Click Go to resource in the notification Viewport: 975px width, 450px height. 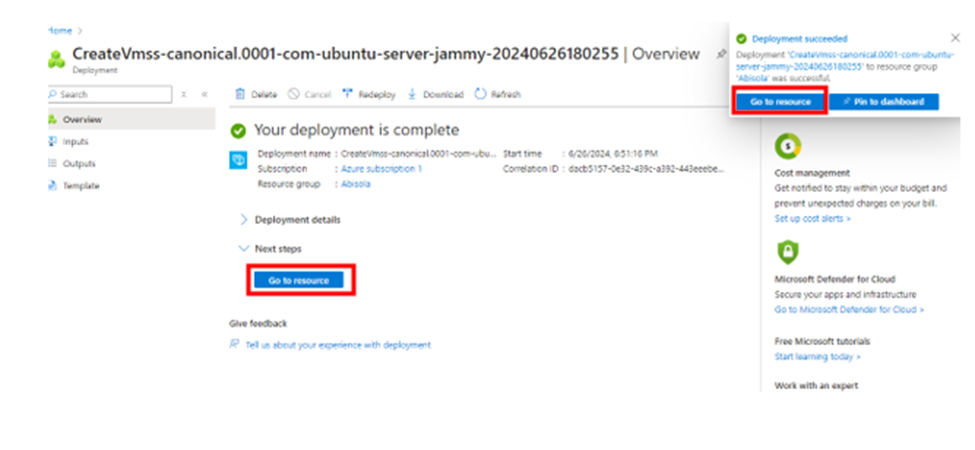coord(780,102)
